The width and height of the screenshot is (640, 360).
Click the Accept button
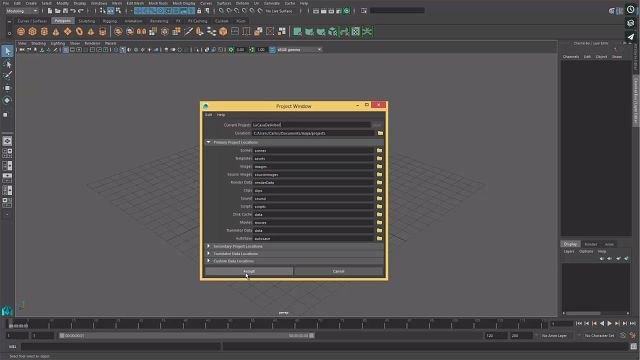coord(249,271)
